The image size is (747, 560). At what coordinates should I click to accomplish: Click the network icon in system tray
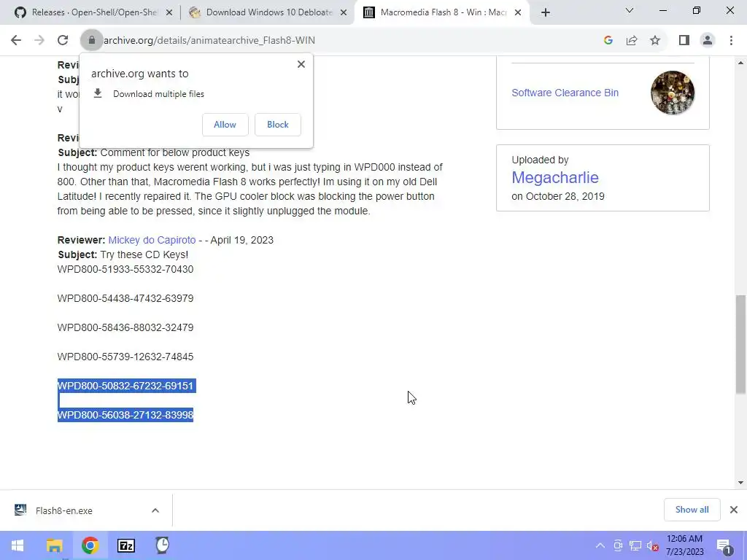[x=635, y=545]
